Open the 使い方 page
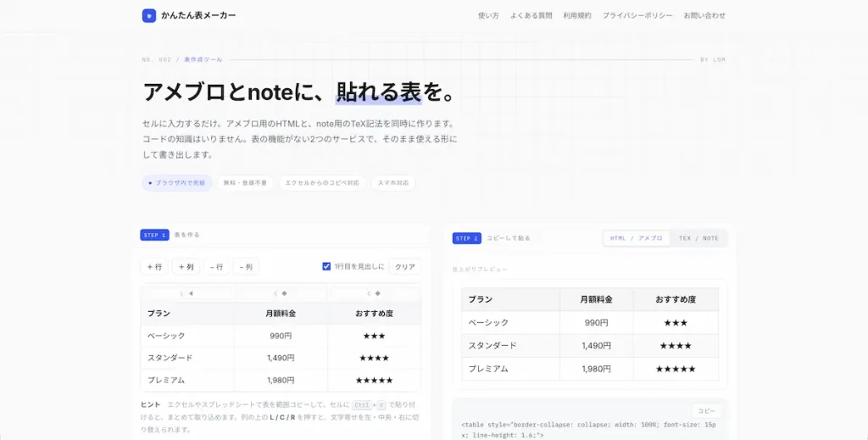The width and height of the screenshot is (868, 440). 488,15
